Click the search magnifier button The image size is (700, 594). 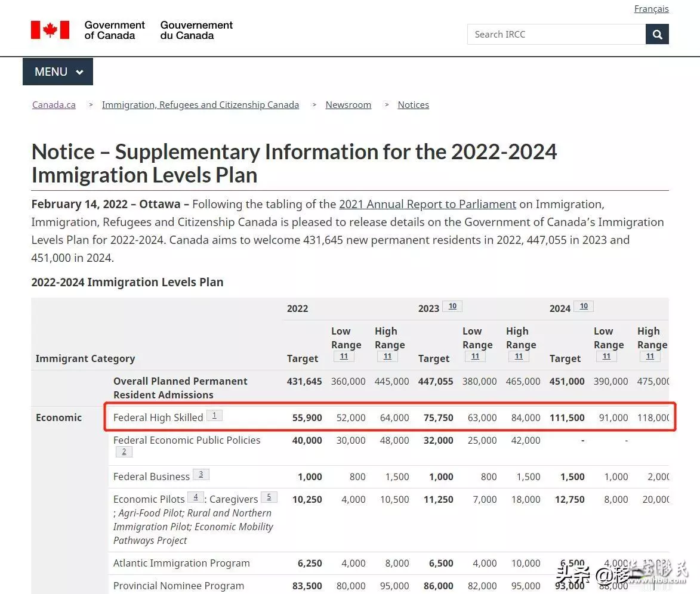click(656, 35)
